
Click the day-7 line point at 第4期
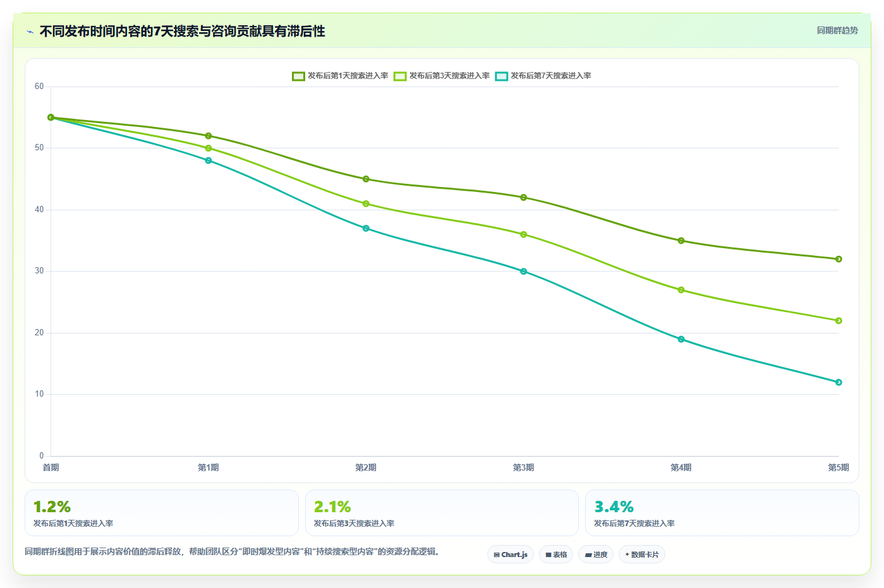pos(681,339)
